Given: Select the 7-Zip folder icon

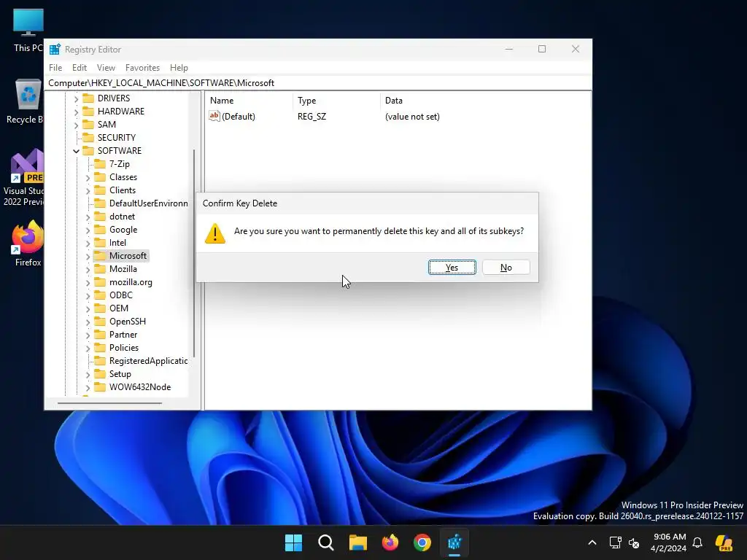Looking at the screenshot, I should (x=99, y=164).
